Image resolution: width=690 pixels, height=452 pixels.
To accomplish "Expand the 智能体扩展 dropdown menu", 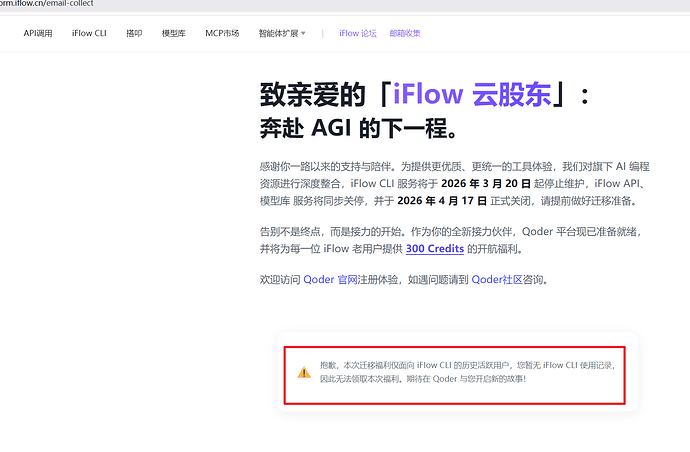I will coord(282,33).
